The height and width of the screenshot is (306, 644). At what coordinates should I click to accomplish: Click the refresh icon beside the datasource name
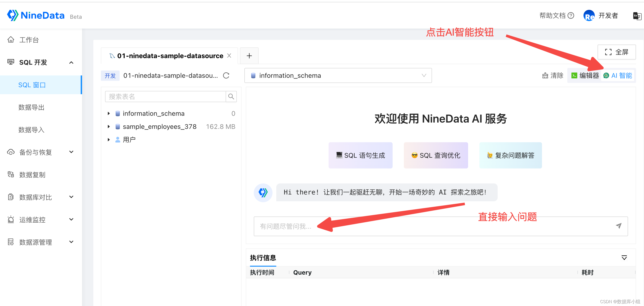pos(226,76)
